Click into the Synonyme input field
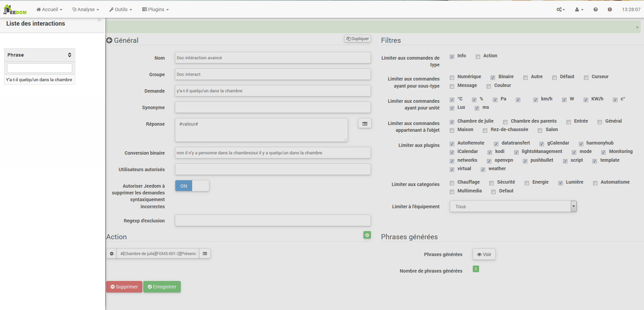Screen dimensions: 644x310 (x=272, y=107)
